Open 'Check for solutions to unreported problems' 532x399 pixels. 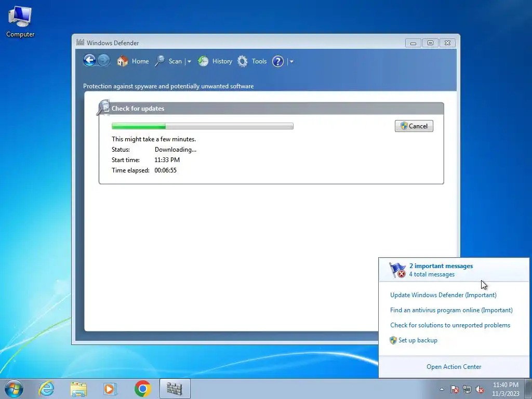coord(450,325)
